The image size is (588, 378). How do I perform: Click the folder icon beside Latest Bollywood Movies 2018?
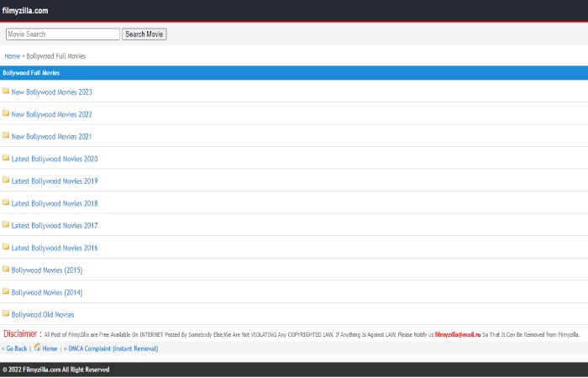coord(6,202)
